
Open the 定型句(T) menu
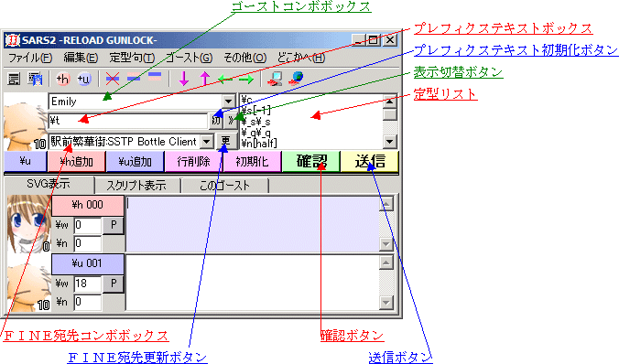point(132,58)
